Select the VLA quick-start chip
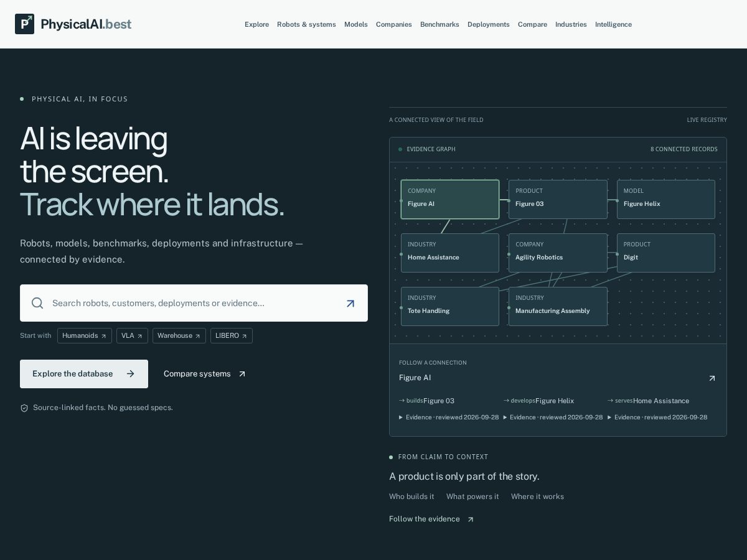747x560 pixels. [132, 336]
